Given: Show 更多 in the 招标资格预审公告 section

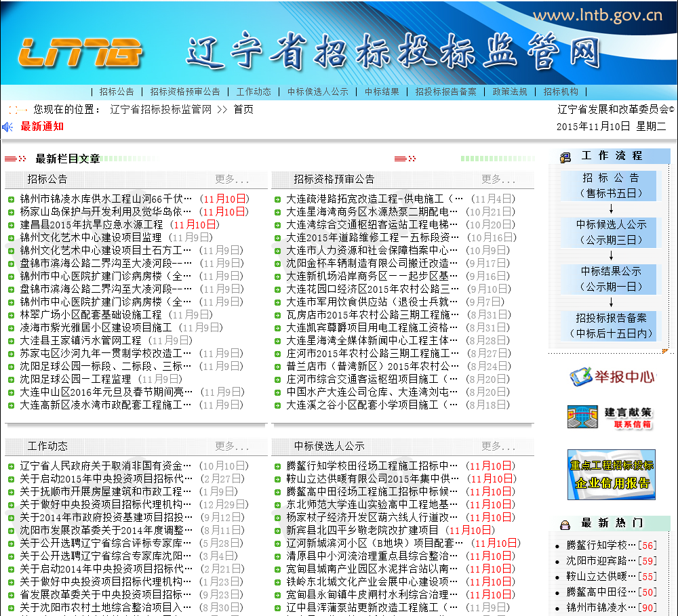Looking at the screenshot, I should coord(498,180).
